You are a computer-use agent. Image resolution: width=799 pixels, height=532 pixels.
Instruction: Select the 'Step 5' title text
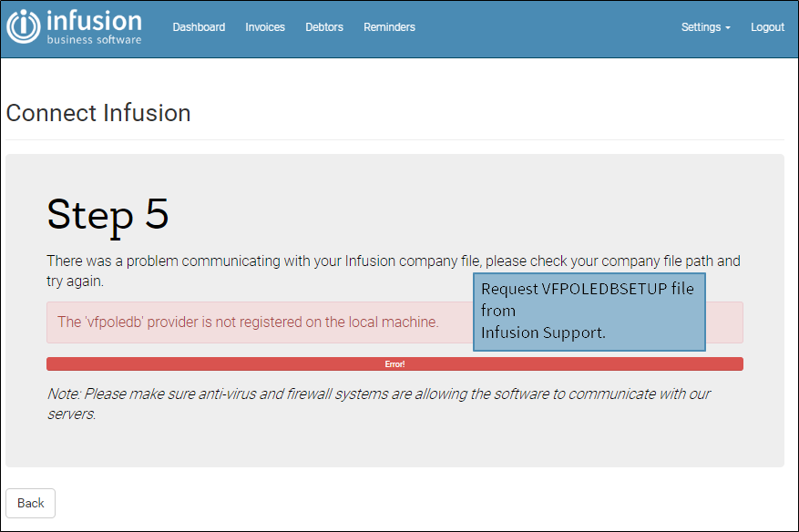(x=108, y=216)
